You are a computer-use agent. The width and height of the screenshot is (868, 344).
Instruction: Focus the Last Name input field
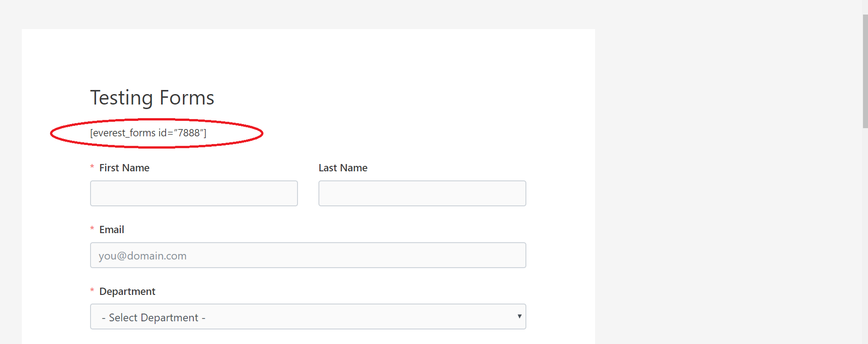point(422,193)
